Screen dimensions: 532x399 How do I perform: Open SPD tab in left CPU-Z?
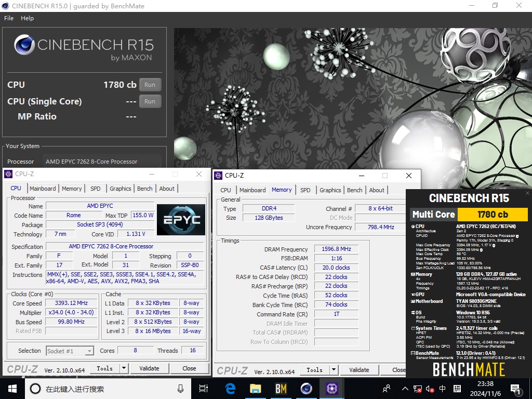[96, 189]
